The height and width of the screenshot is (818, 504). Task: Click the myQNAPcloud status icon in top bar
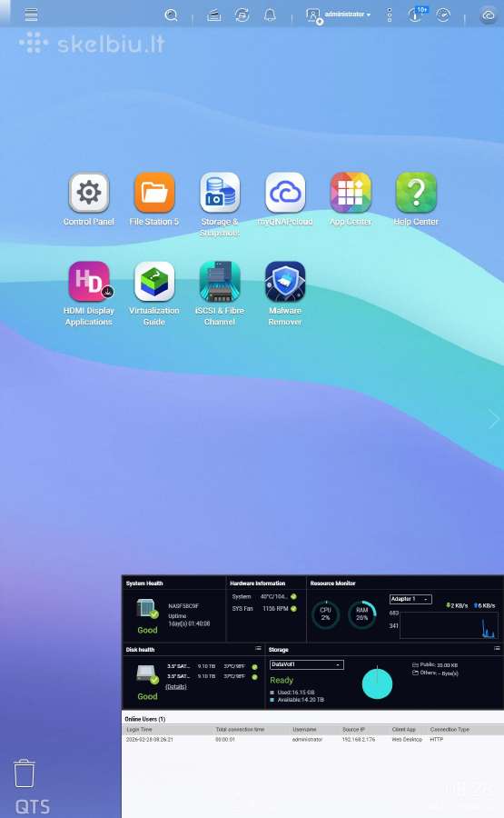[488, 15]
